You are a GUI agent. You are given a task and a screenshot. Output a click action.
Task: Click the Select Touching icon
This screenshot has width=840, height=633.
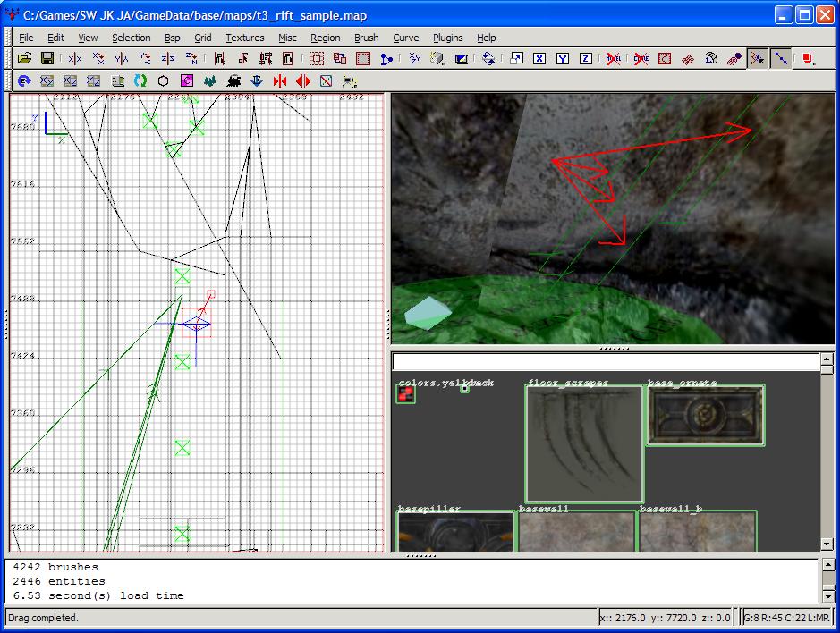(x=242, y=58)
